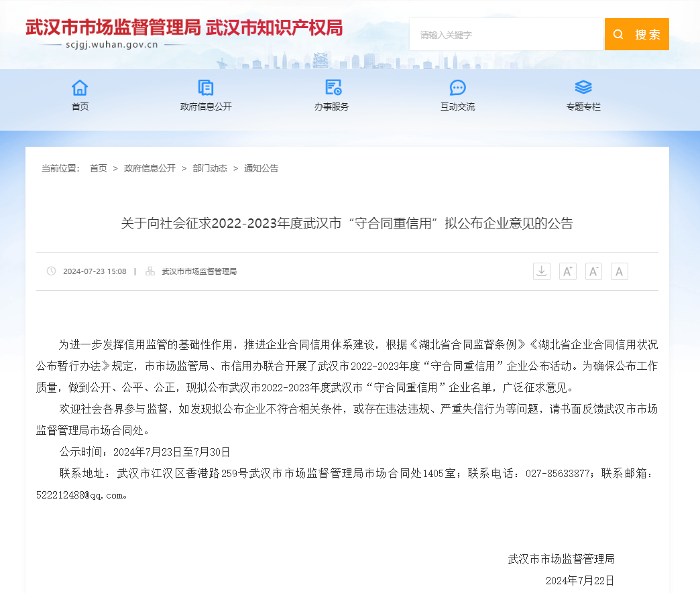The height and width of the screenshot is (593, 700).
Task: Open 政府信息公开 breadcrumb link
Action: [x=150, y=168]
